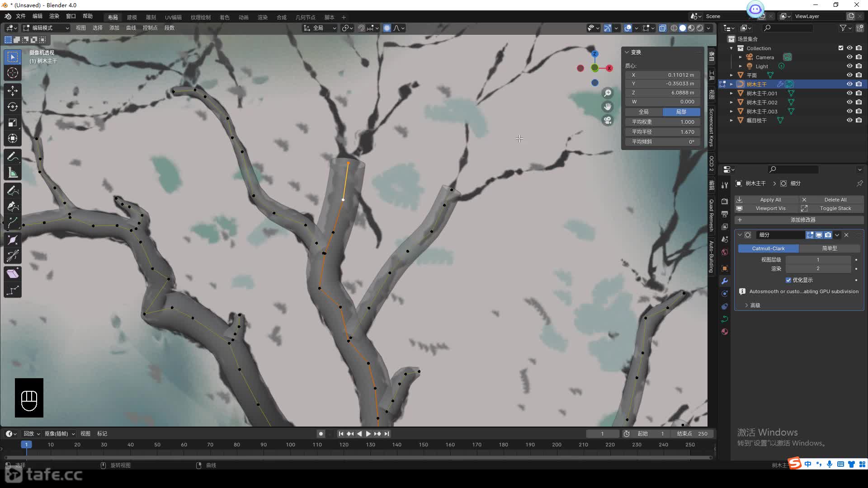Image resolution: width=868 pixels, height=488 pixels.
Task: Select the curve Draw tool
Action: pyautogui.click(x=13, y=191)
